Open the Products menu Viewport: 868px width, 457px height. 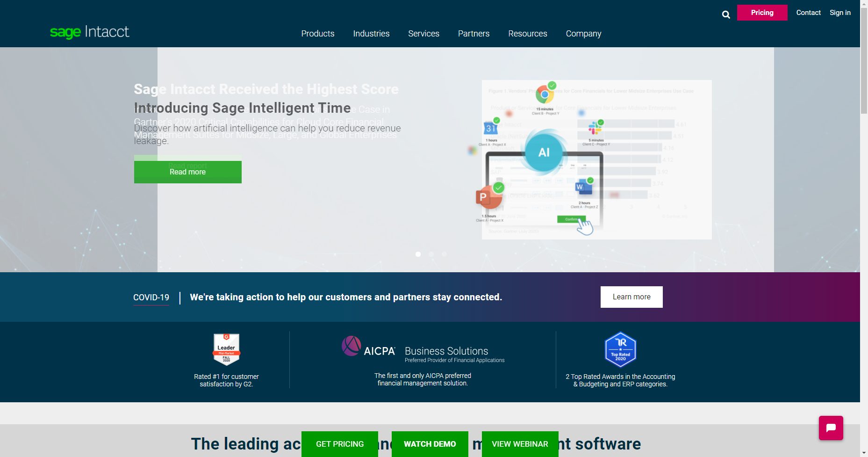[x=317, y=34]
